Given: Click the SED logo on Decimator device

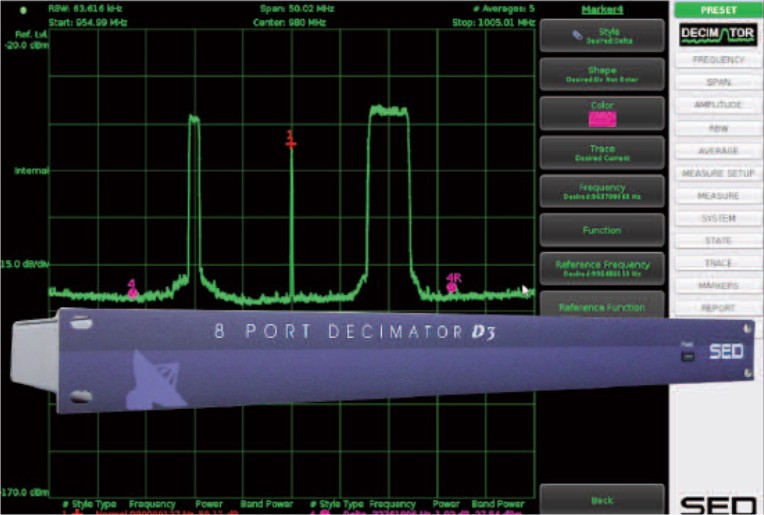Looking at the screenshot, I should 726,351.
